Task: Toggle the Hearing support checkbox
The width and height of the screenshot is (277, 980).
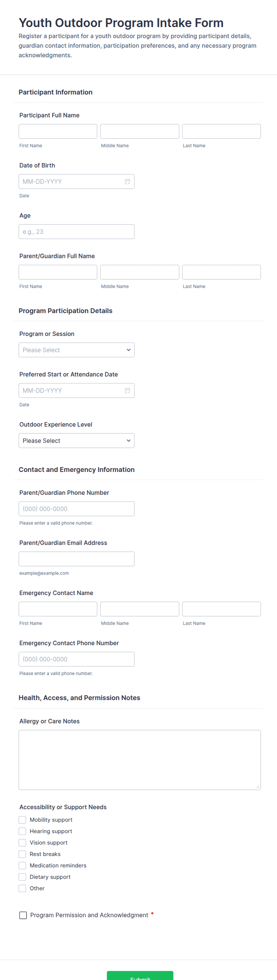Action: pyautogui.click(x=22, y=831)
